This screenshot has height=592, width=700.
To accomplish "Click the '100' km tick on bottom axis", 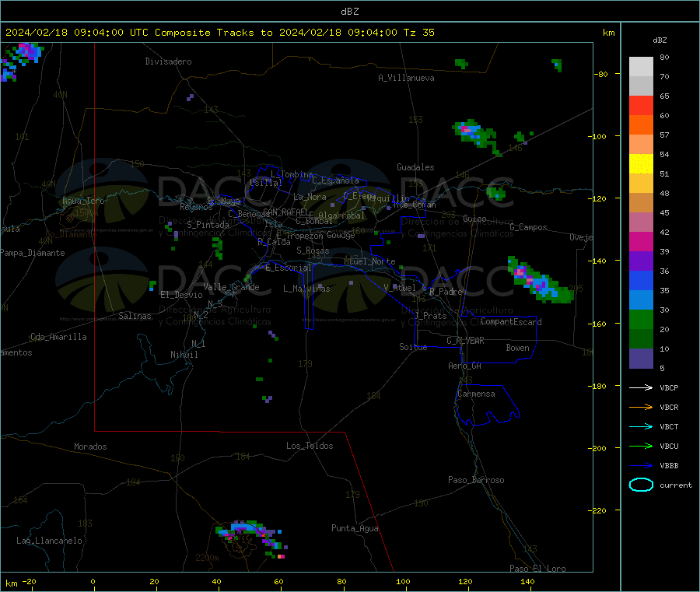I will coord(403,581).
